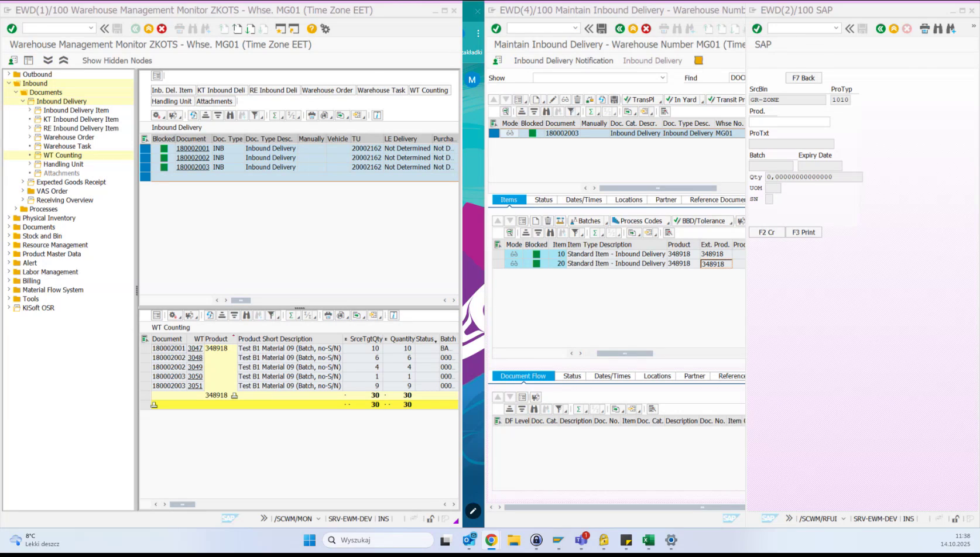Viewport: 980px width, 557px height.
Task: Click the Batch input field
Action: coord(772,166)
